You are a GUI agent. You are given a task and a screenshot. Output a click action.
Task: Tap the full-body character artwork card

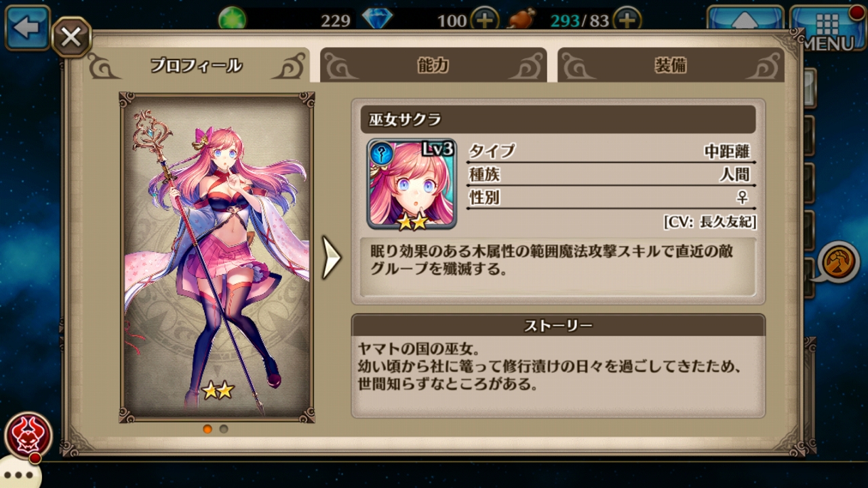[x=217, y=258]
